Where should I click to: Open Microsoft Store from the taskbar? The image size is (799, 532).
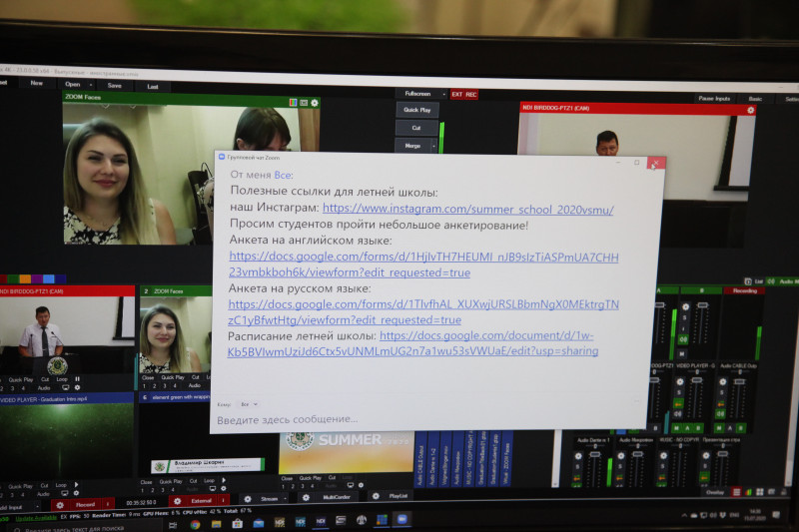tap(237, 523)
